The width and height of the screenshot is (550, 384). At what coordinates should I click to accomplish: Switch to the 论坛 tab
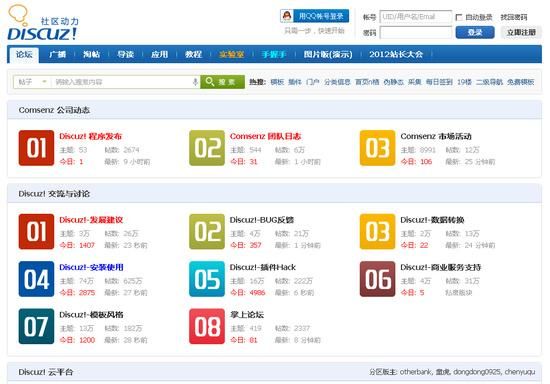pyautogui.click(x=24, y=54)
